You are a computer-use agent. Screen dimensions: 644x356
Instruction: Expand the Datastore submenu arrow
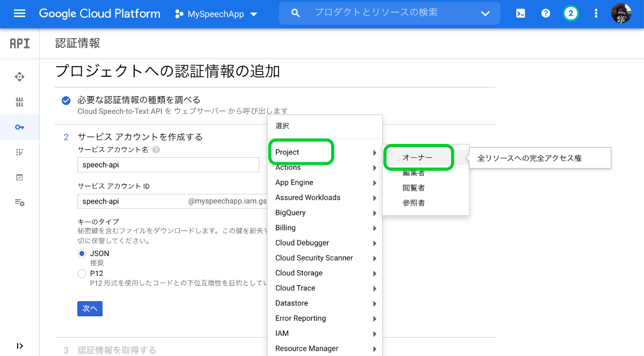pyautogui.click(x=375, y=304)
